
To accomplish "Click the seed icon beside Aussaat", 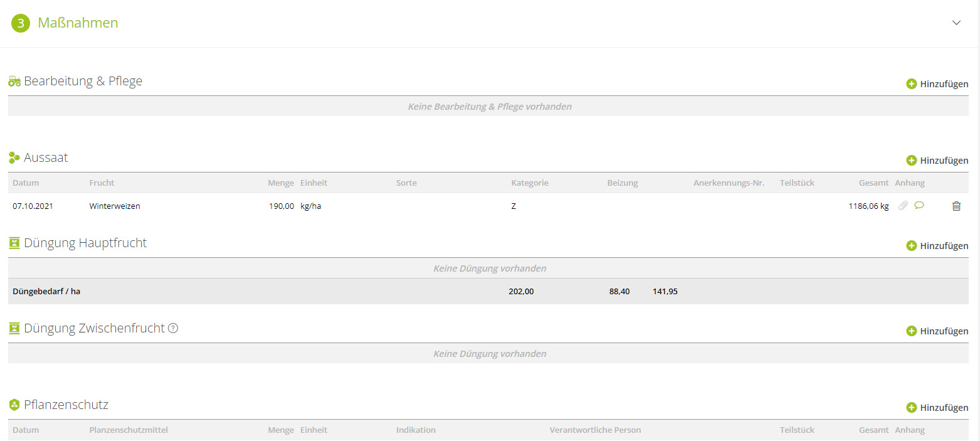I will 14,158.
